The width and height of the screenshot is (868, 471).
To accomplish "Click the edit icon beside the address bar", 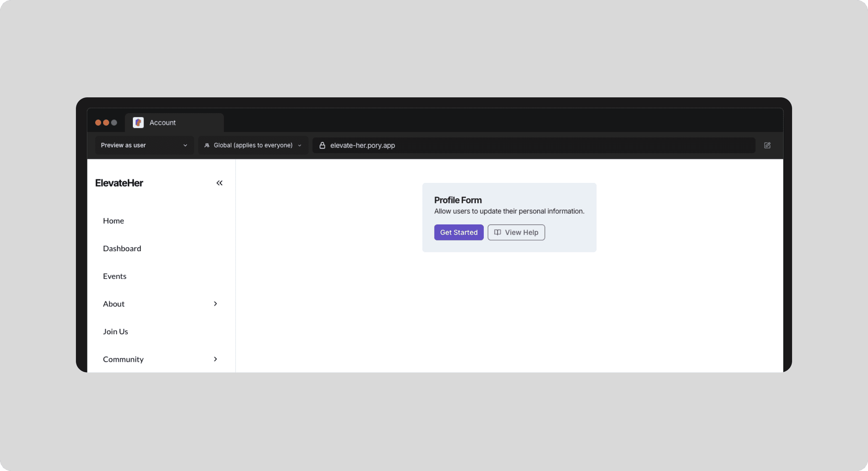I will 767,145.
